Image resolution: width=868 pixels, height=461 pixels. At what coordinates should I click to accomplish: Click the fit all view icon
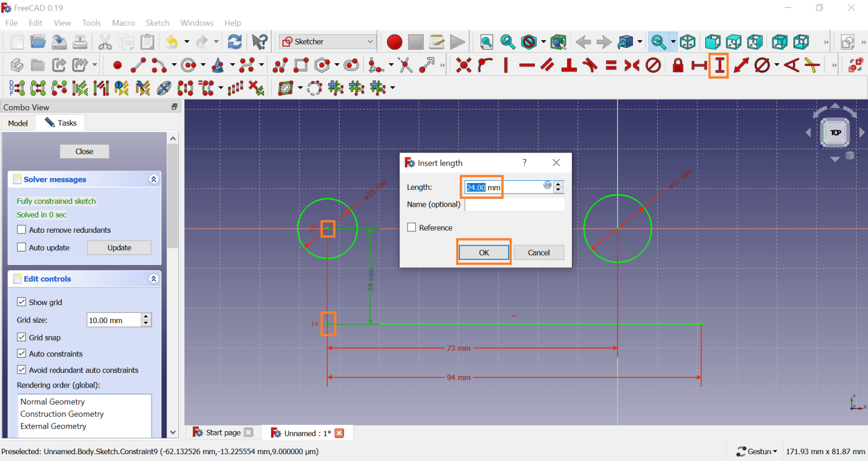[x=487, y=42]
